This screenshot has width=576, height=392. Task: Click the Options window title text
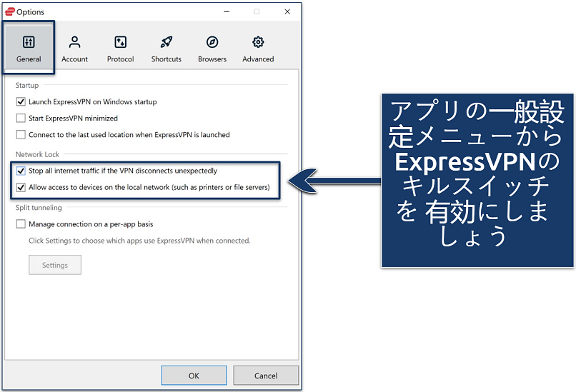click(x=31, y=12)
